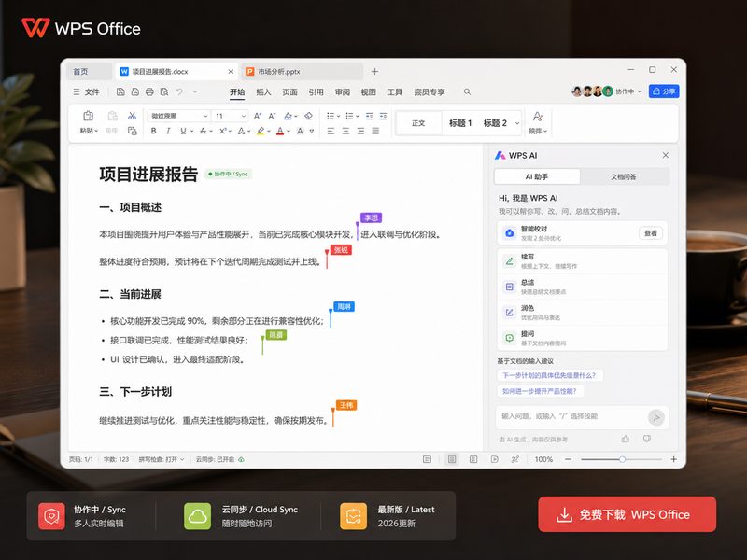
Task: Click the increase indent icon
Action: tap(383, 116)
